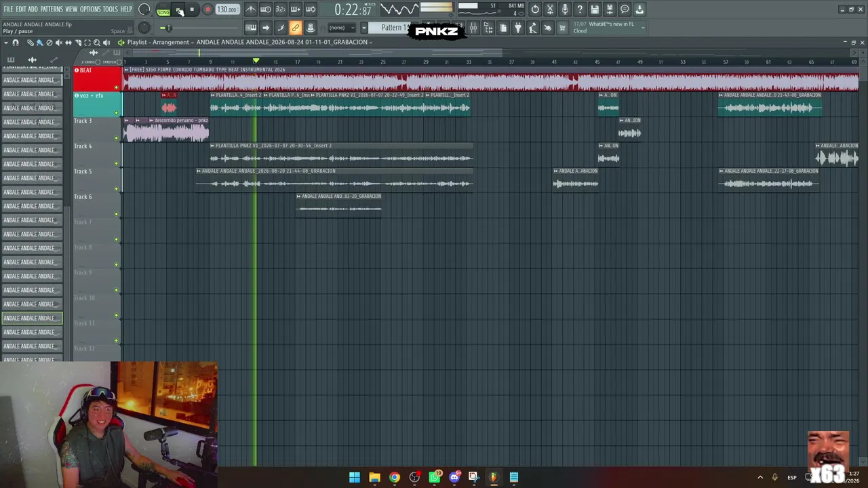Toggle the metronome

[250, 9]
